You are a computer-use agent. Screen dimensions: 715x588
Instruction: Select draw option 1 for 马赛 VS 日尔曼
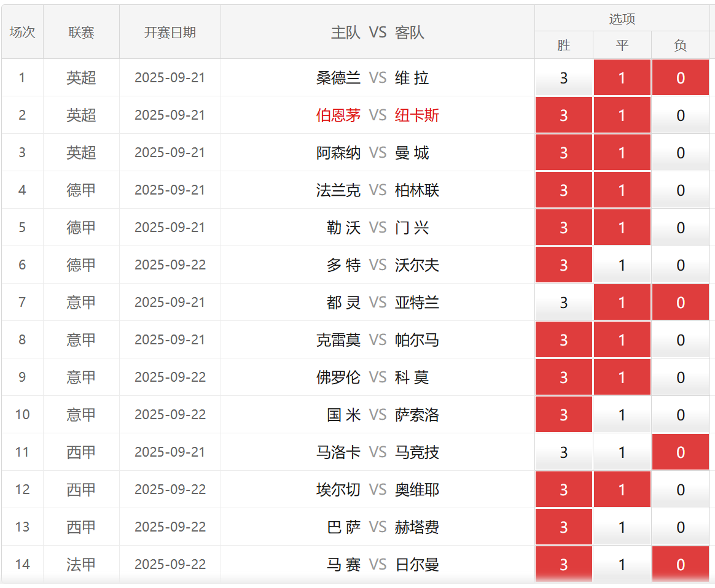point(622,565)
